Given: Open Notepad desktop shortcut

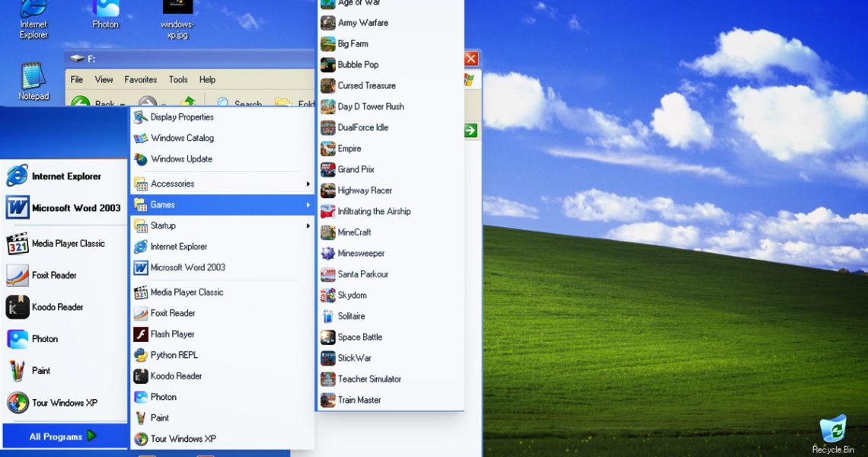Looking at the screenshot, I should coord(34,81).
